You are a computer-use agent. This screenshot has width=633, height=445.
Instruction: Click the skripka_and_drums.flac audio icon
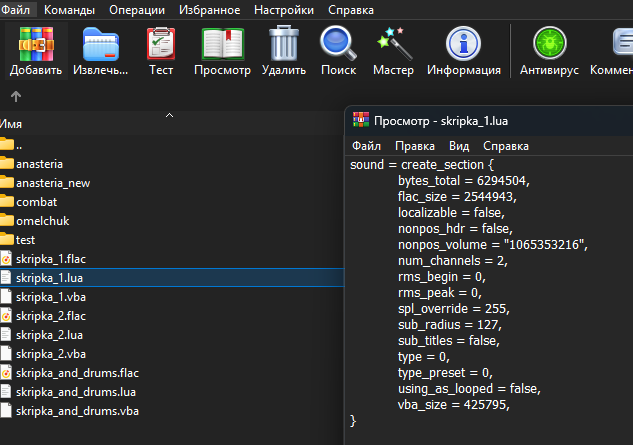click(x=6, y=372)
